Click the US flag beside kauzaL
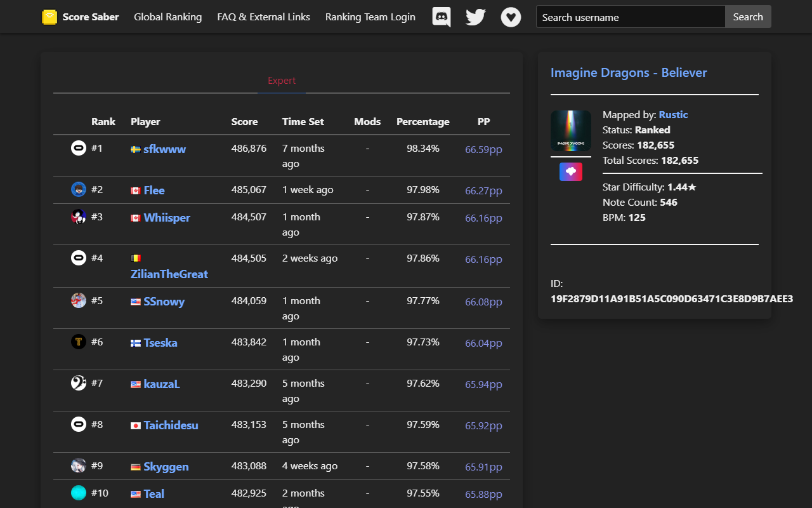The width and height of the screenshot is (812, 508). [136, 385]
